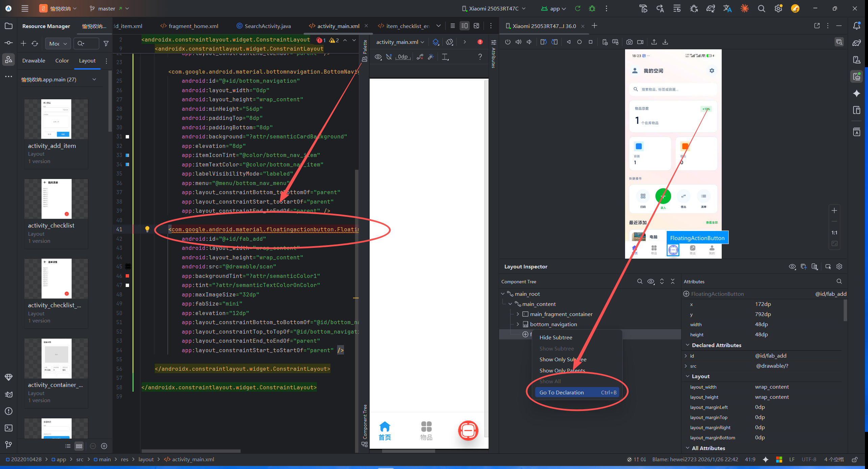Viewport: 868px width, 469px height.
Task: Click Hide Subtree in context menu
Action: pos(555,337)
